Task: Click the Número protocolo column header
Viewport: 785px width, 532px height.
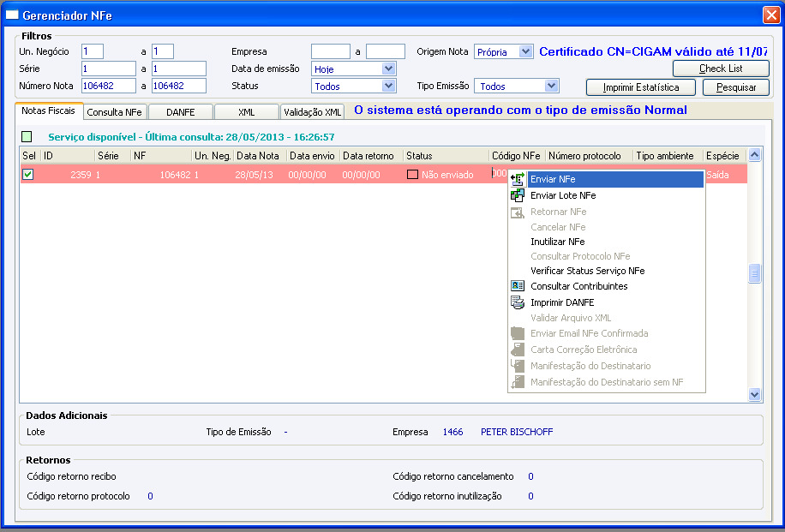Action: 590,156
